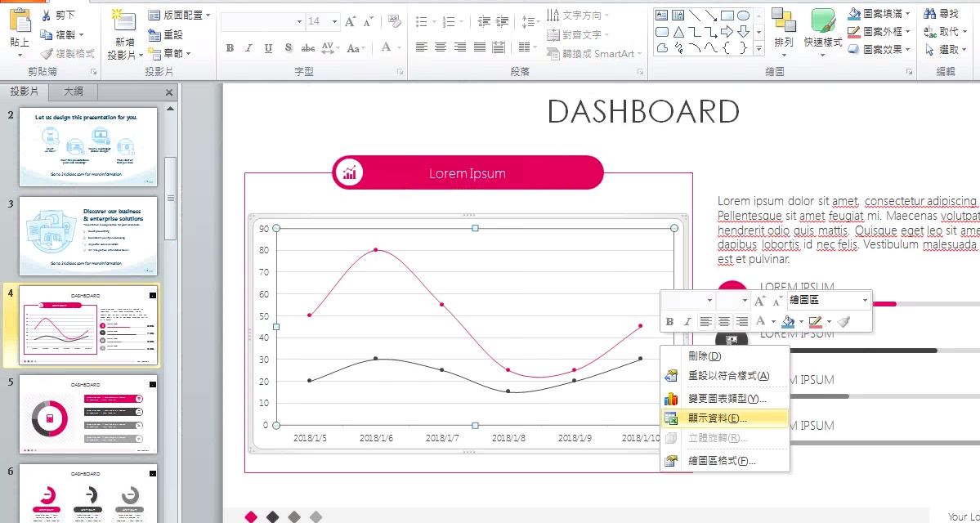This screenshot has height=523, width=980.
Task: Click outline color pen in mini toolbar
Action: tap(815, 322)
